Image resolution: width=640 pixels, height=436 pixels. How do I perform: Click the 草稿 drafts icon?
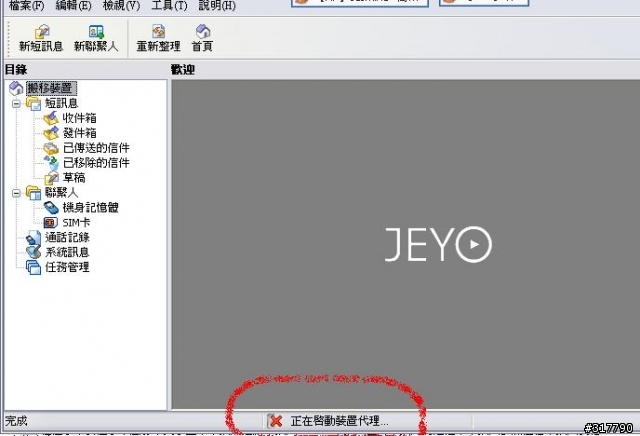tap(51, 178)
